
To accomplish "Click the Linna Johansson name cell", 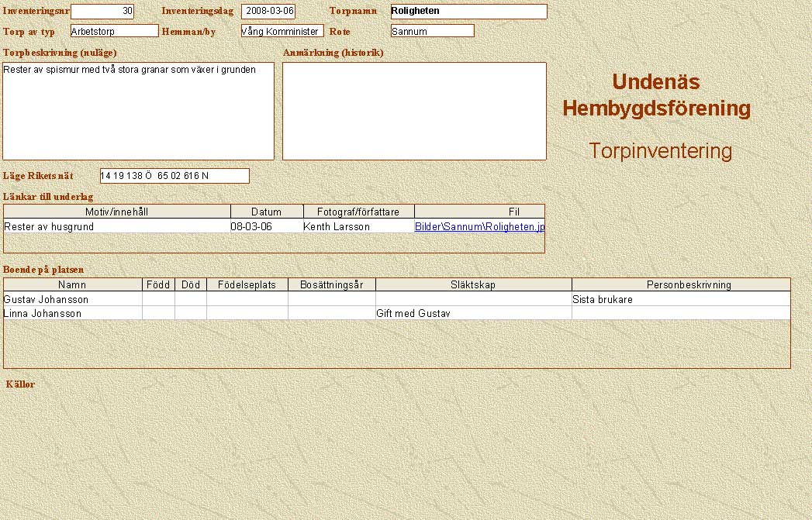I will point(73,314).
